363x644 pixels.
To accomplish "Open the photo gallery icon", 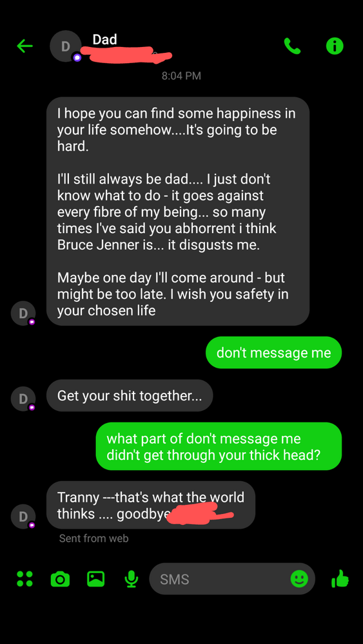I will [x=96, y=578].
